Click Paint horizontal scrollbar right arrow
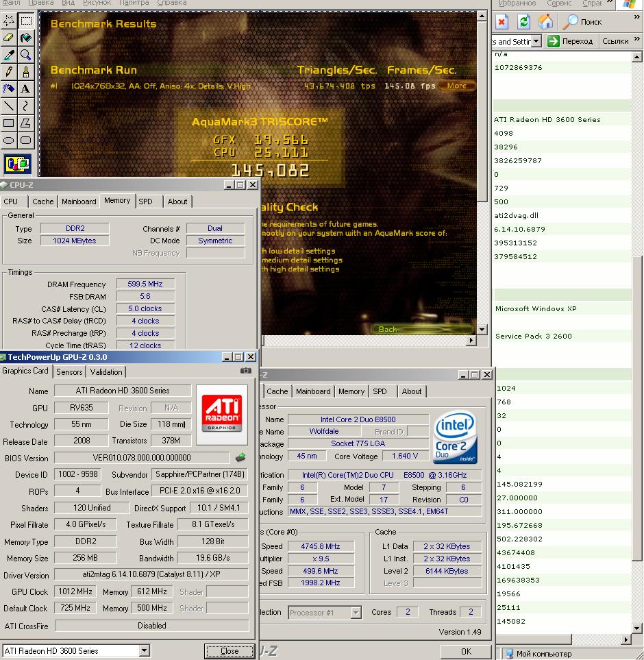The height and width of the screenshot is (660, 644). pos(471,340)
